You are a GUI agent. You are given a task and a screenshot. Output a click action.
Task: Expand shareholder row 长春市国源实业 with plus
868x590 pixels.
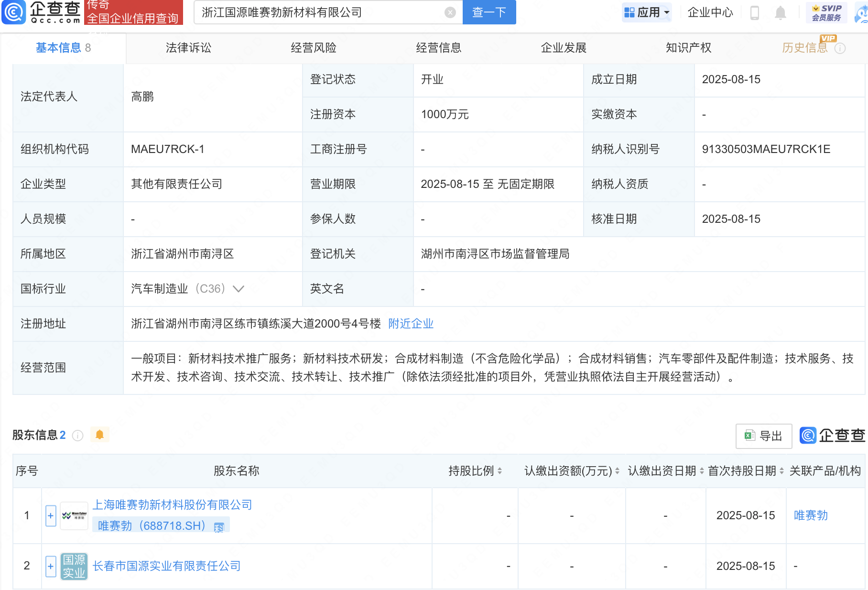click(x=51, y=566)
